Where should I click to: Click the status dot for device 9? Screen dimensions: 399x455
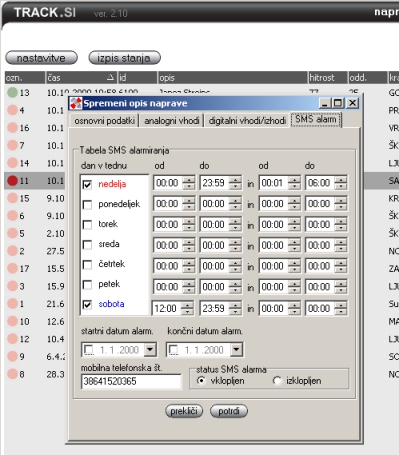(x=12, y=356)
